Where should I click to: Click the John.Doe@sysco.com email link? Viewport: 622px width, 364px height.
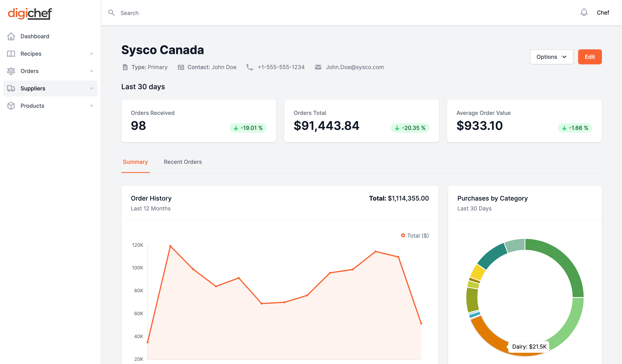tap(355, 67)
